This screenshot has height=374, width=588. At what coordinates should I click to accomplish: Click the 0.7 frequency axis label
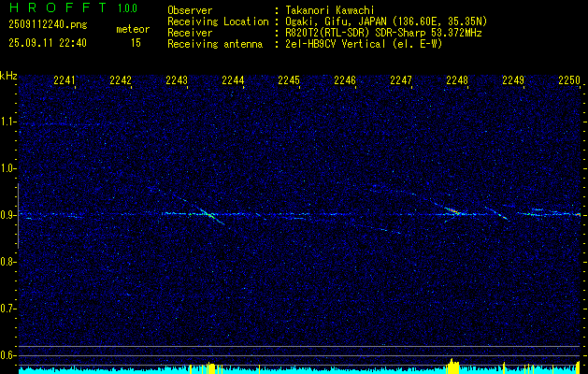(8, 309)
